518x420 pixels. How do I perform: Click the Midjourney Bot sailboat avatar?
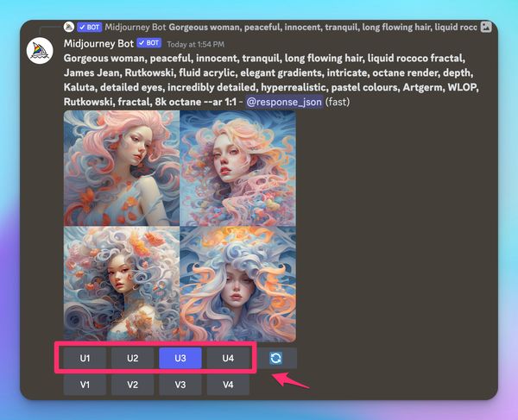click(x=41, y=51)
